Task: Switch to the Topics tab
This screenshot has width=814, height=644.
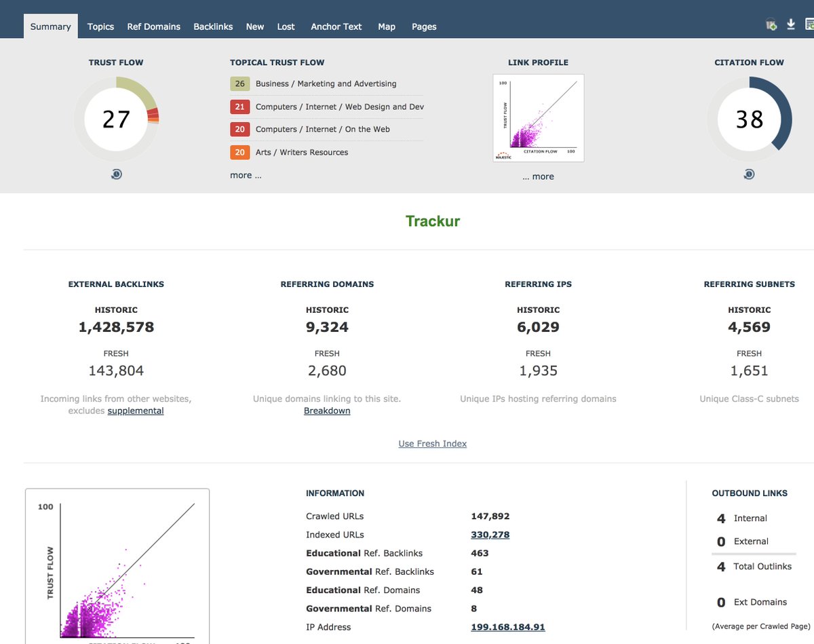Action: coord(100,26)
